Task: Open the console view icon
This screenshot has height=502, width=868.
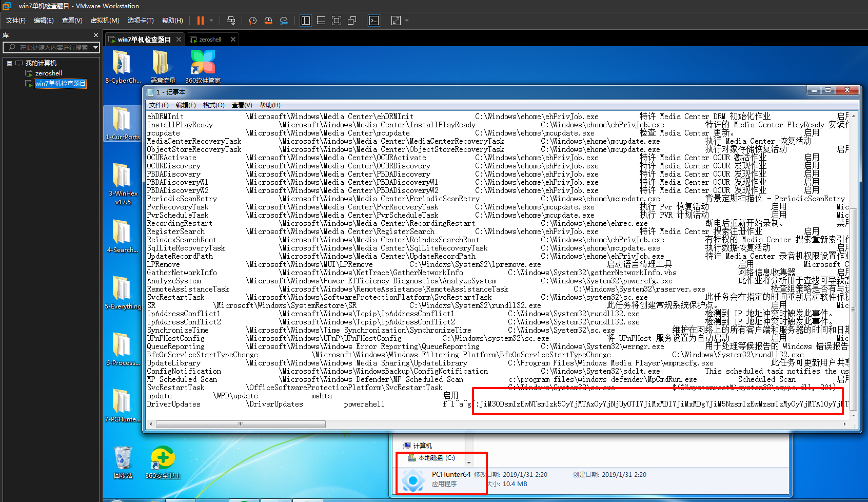Action: point(374,21)
